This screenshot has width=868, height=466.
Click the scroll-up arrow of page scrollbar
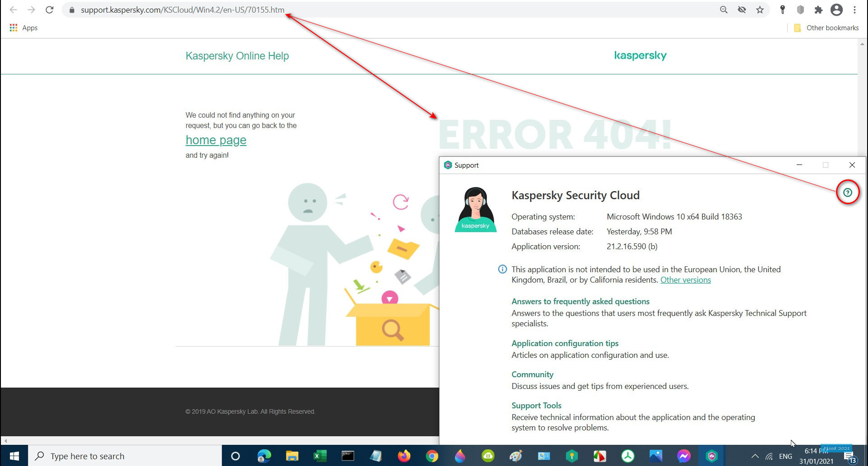[x=862, y=44]
